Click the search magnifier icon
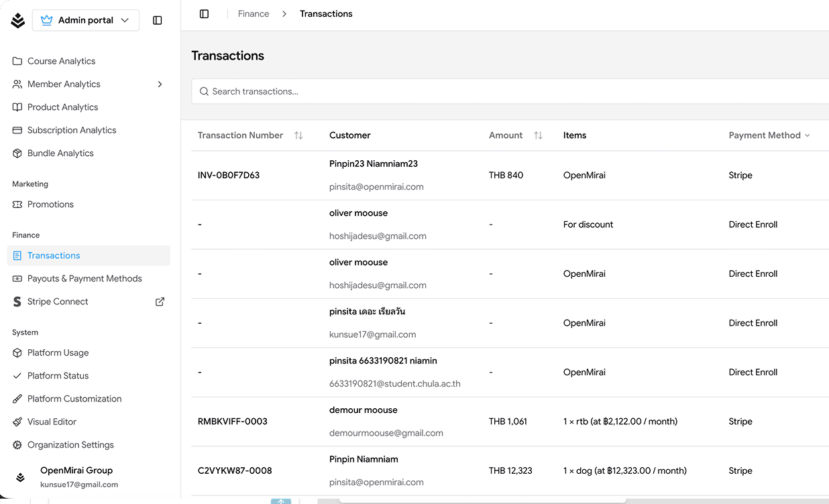Image resolution: width=829 pixels, height=504 pixels. click(x=204, y=91)
